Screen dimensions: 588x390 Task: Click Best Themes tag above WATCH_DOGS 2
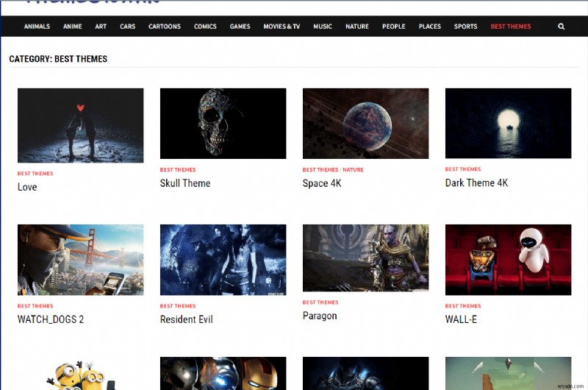[x=35, y=306]
